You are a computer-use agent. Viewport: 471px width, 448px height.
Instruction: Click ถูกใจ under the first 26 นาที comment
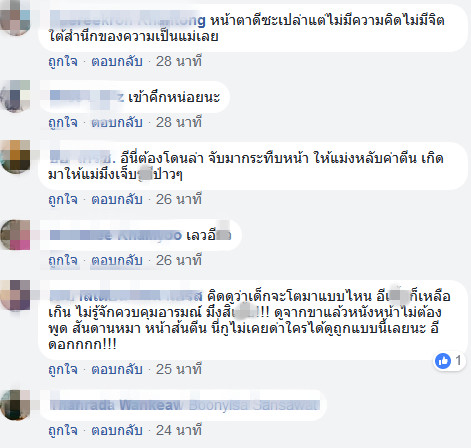pos(63,200)
